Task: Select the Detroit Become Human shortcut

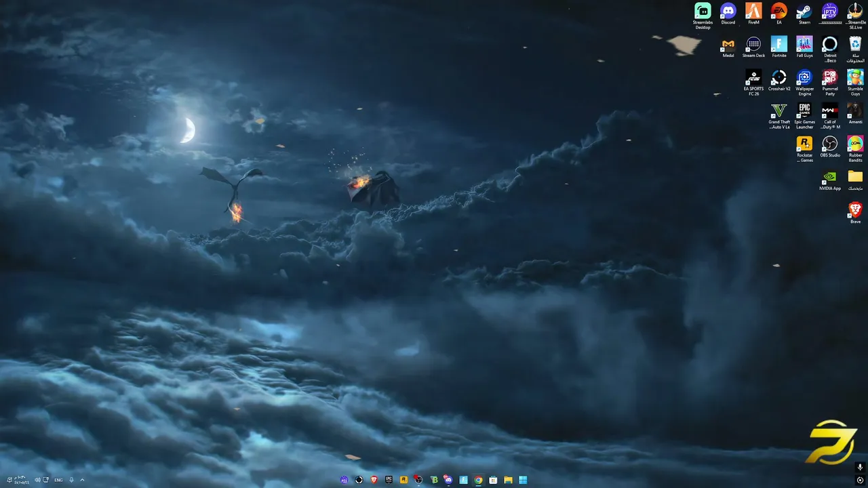Action: tap(830, 49)
